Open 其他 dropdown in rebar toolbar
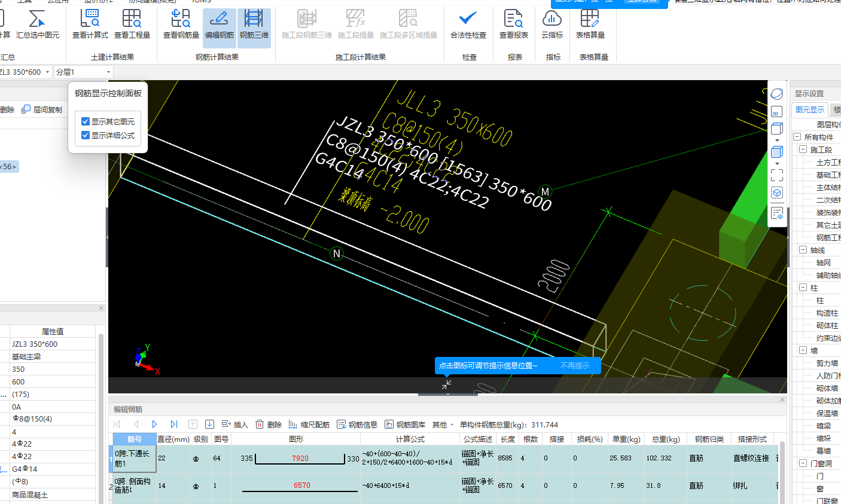 (x=443, y=424)
